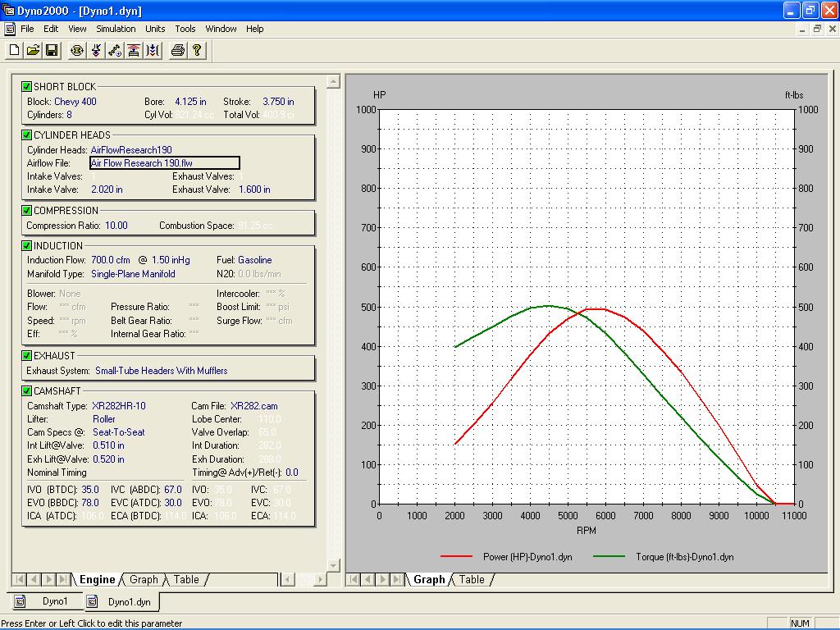Toggle the SHORT BLOCK checkbox
Viewport: 840px width, 630px height.
(x=27, y=86)
